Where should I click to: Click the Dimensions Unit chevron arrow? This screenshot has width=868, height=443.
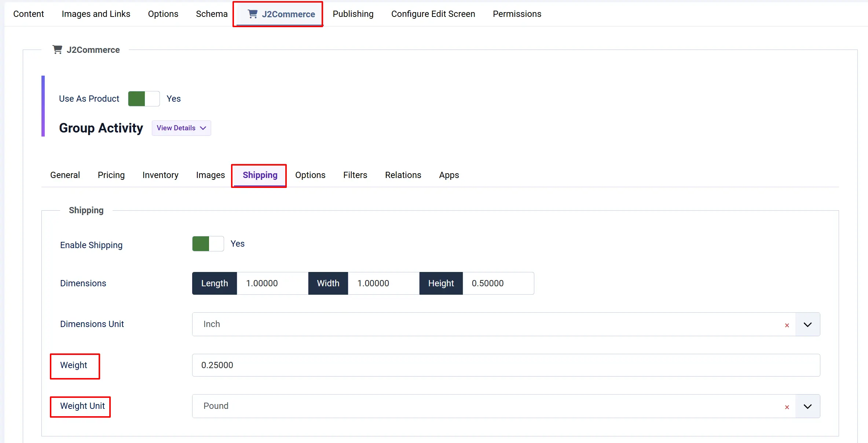[x=807, y=324]
